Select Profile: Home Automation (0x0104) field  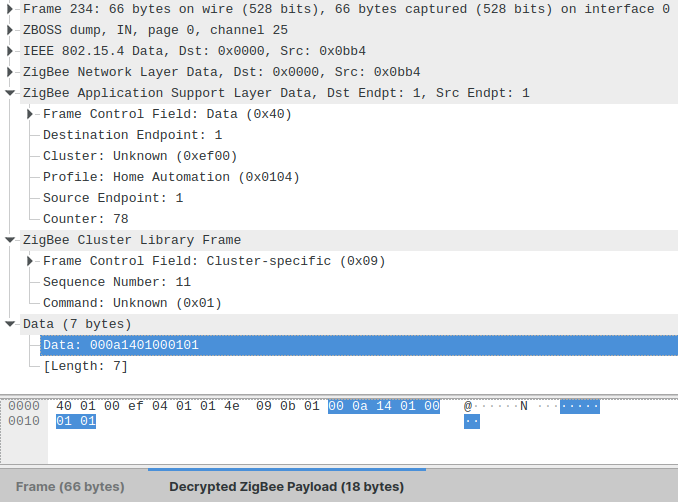pos(171,177)
